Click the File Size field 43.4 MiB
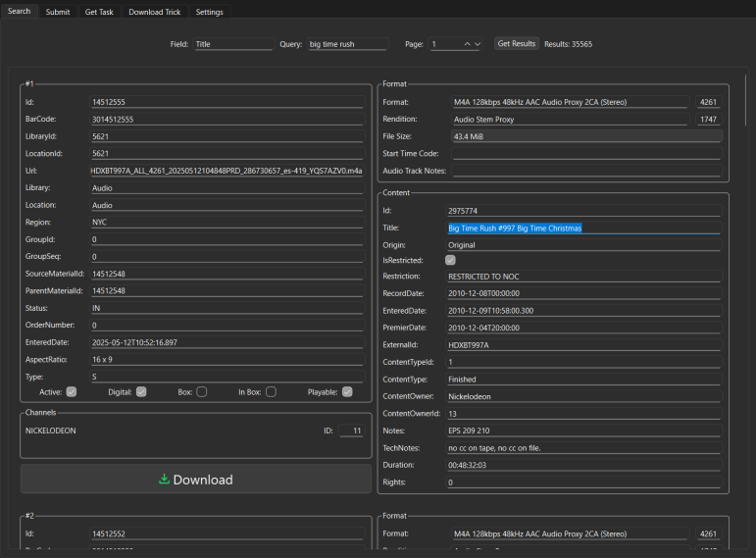Screen dimensions: 756x558 (x=586, y=136)
